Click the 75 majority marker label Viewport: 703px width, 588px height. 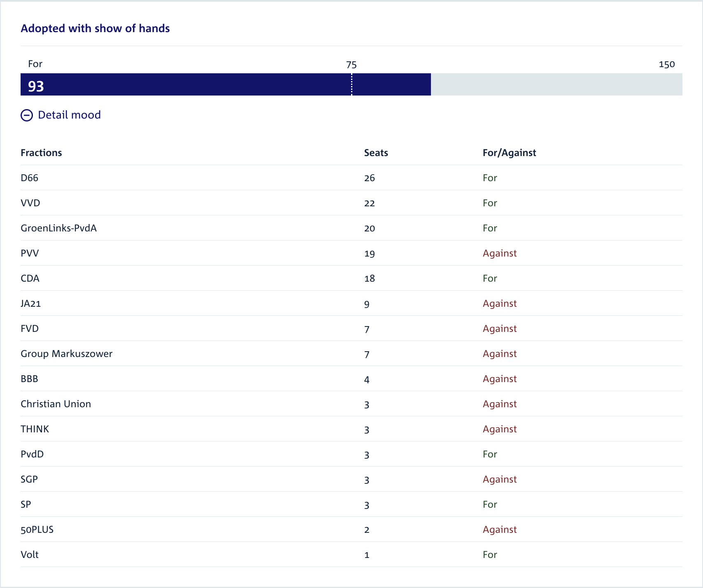pos(351,64)
